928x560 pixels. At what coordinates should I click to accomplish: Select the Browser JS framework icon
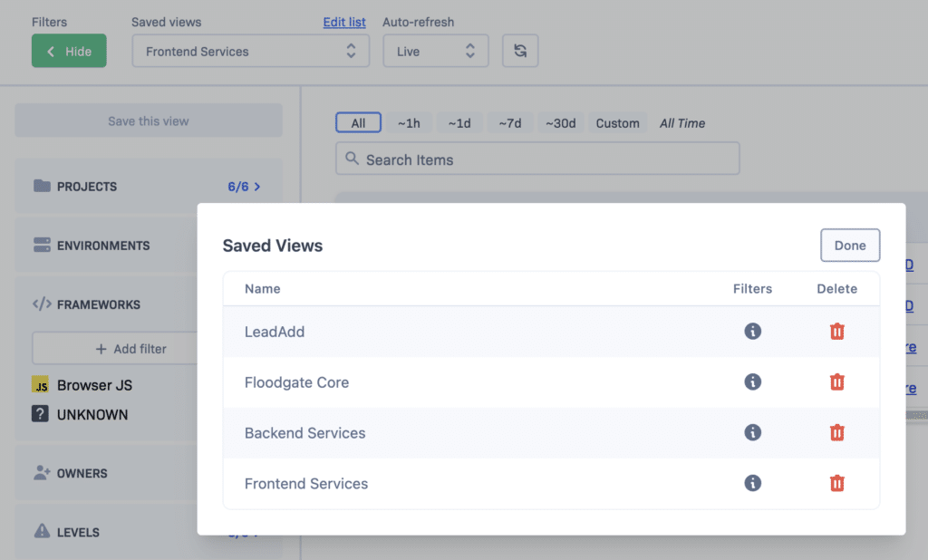(40, 385)
